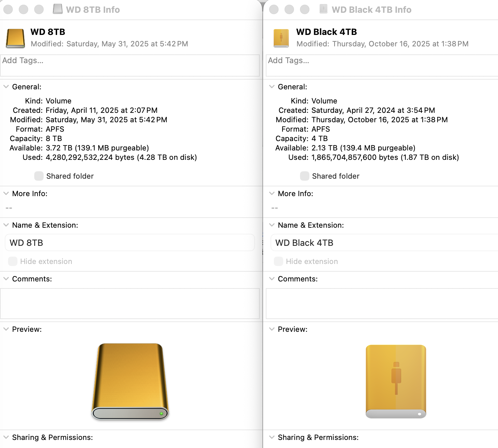Close the WD 8TB Info window
The image size is (498, 448).
[8, 9]
